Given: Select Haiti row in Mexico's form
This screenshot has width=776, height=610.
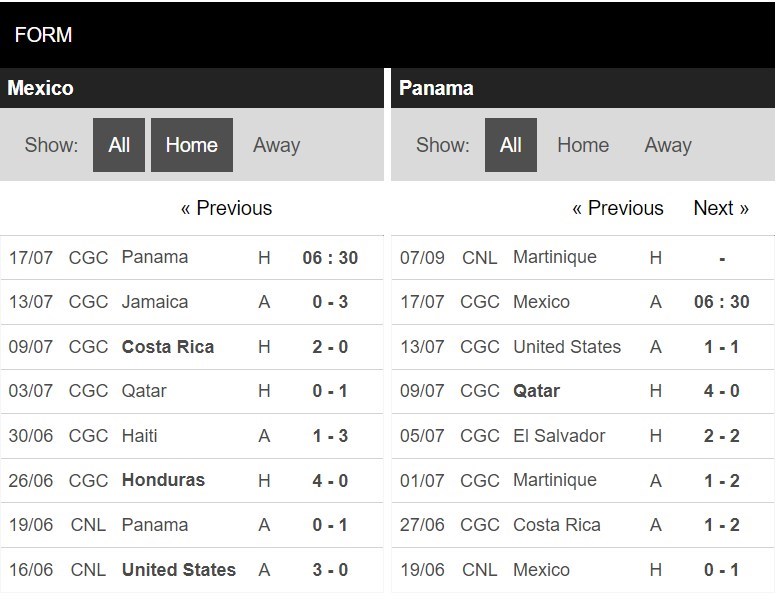Looking at the screenshot, I should [192, 436].
